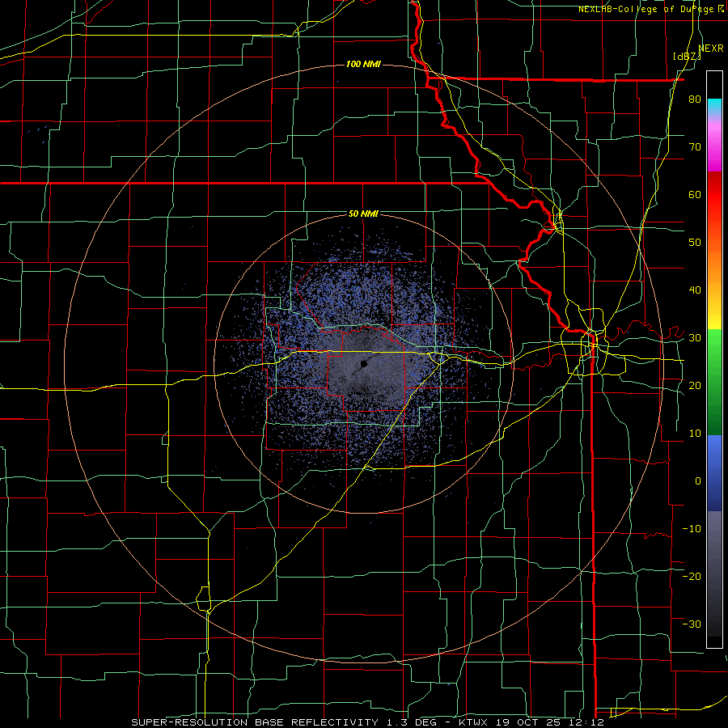Viewport: 728px width, 728px height.
Task: Click the -20 value on the dBZ scale
Action: tap(692, 577)
